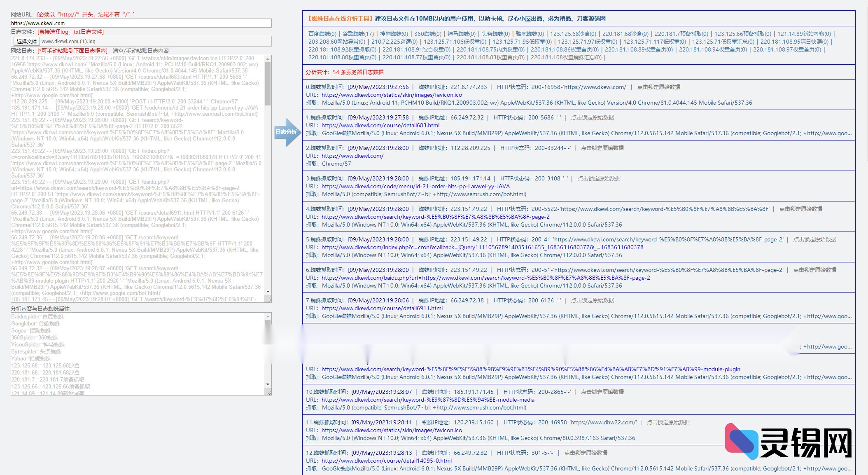Screen dimensions: 868x475
Task: Open the course/detail683.html URL link
Action: point(380,125)
